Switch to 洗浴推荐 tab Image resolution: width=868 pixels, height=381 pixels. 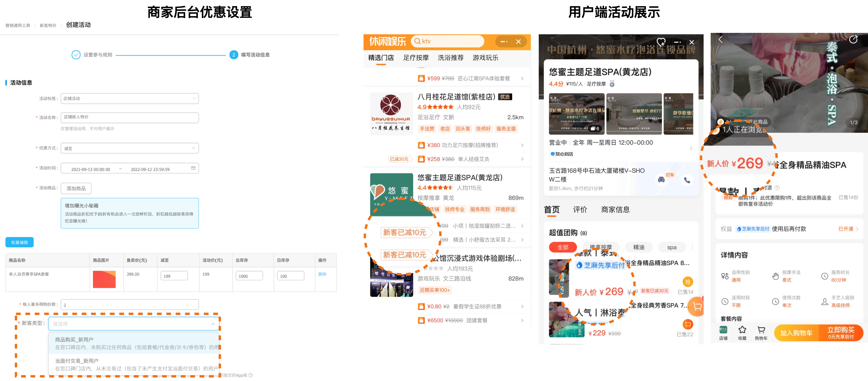point(450,58)
